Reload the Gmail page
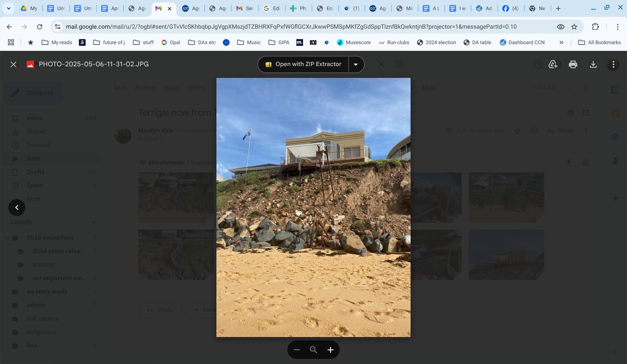Image resolution: width=627 pixels, height=364 pixels. pyautogui.click(x=39, y=27)
